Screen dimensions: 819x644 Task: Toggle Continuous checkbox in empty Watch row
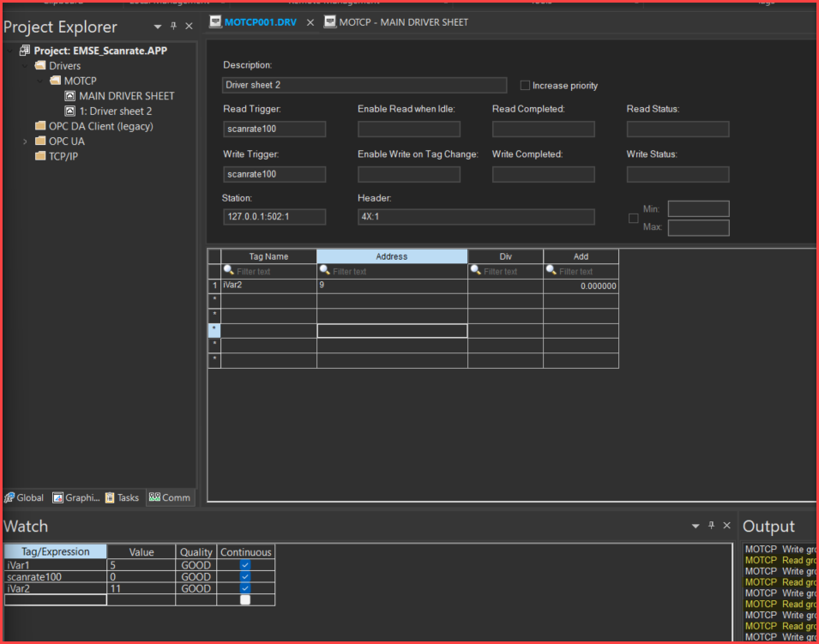click(245, 599)
